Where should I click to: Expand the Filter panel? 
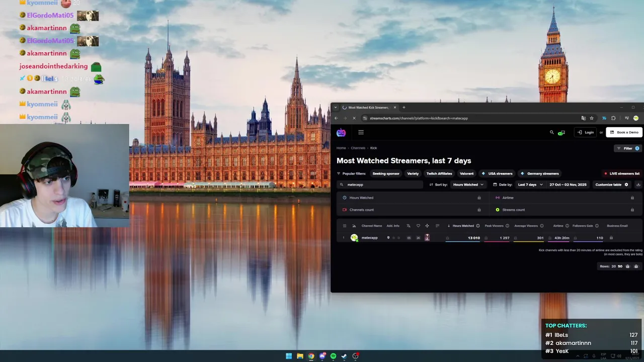click(627, 148)
